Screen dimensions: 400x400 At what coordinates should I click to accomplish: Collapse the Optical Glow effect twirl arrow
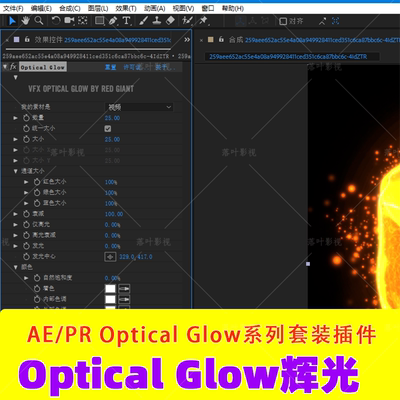(x=5, y=67)
